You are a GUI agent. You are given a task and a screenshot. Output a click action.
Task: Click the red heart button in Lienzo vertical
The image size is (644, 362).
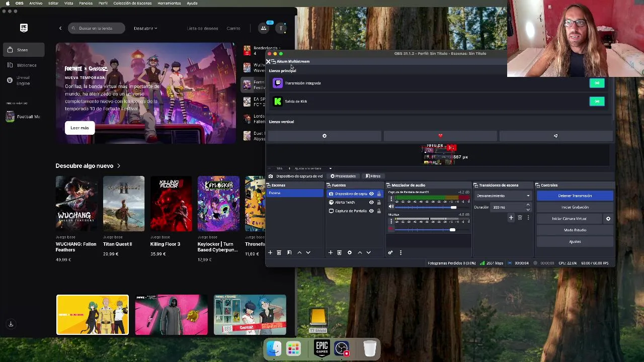[x=440, y=136]
